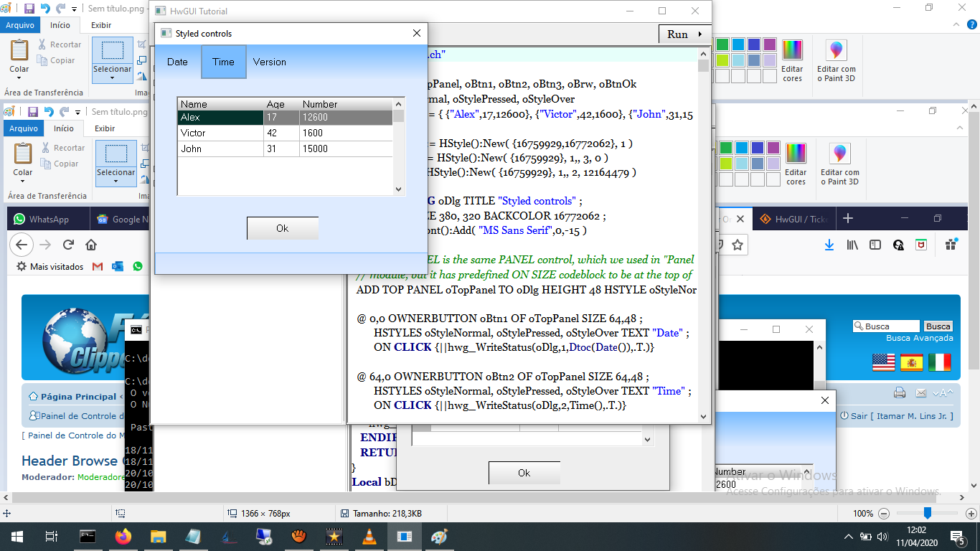Click Version in the Styled controls panel

(x=270, y=62)
